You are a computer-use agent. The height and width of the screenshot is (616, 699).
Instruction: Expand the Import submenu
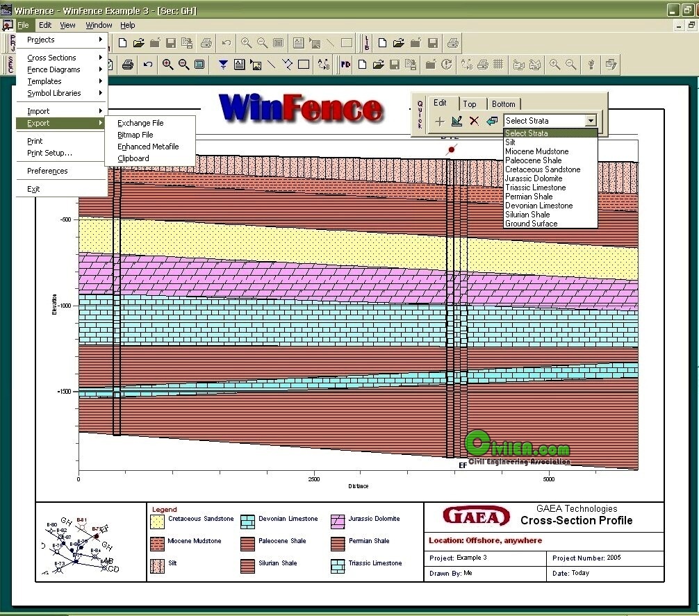tap(62, 111)
